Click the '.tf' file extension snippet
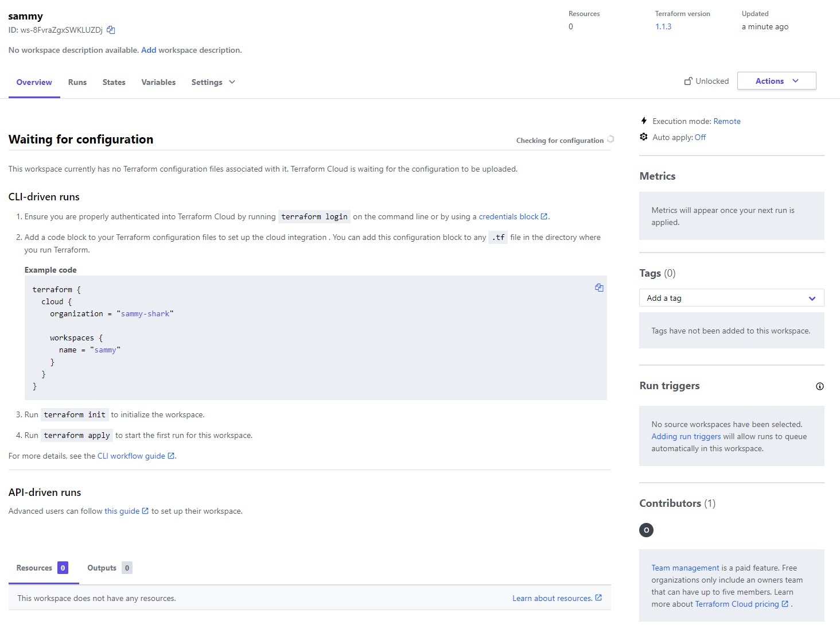Viewport: 840px width, 640px height. (x=498, y=237)
